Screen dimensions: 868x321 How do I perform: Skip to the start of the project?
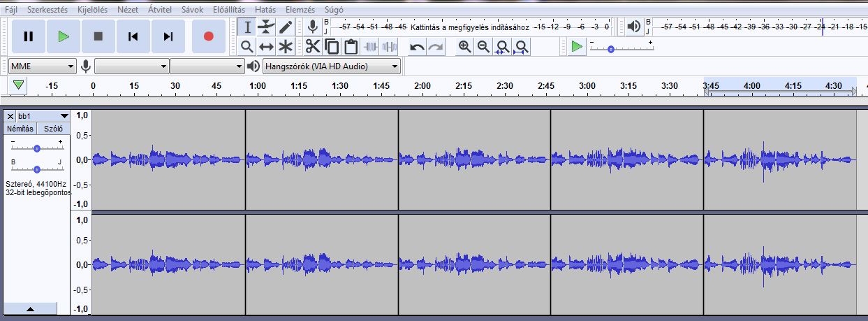(x=133, y=36)
